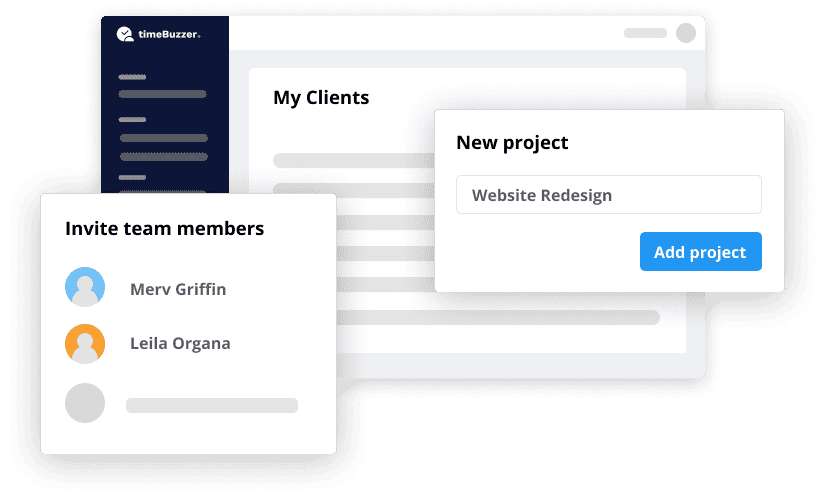
Task: Select the bottom client row placeholder
Action: (x=498, y=317)
